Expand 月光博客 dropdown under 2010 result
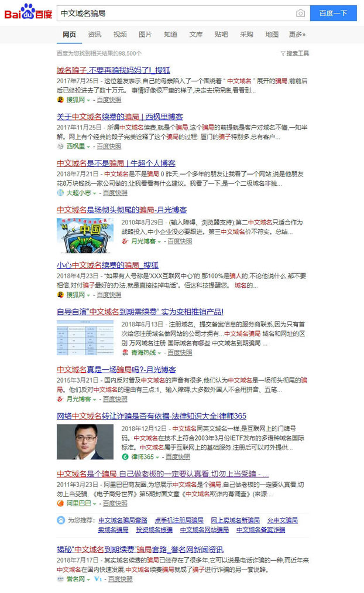364x593 pixels. point(159,241)
